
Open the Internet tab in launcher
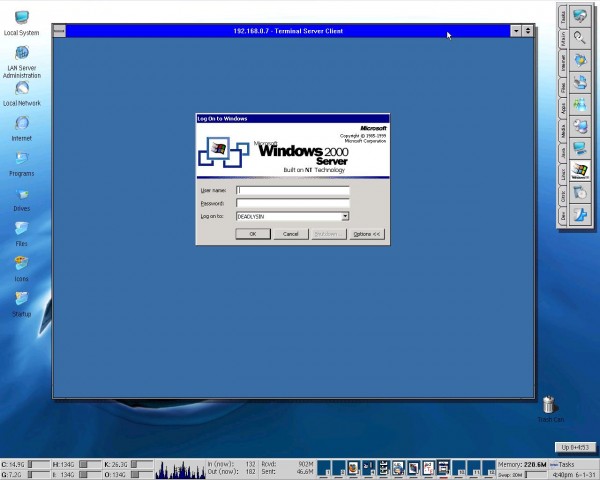point(562,63)
